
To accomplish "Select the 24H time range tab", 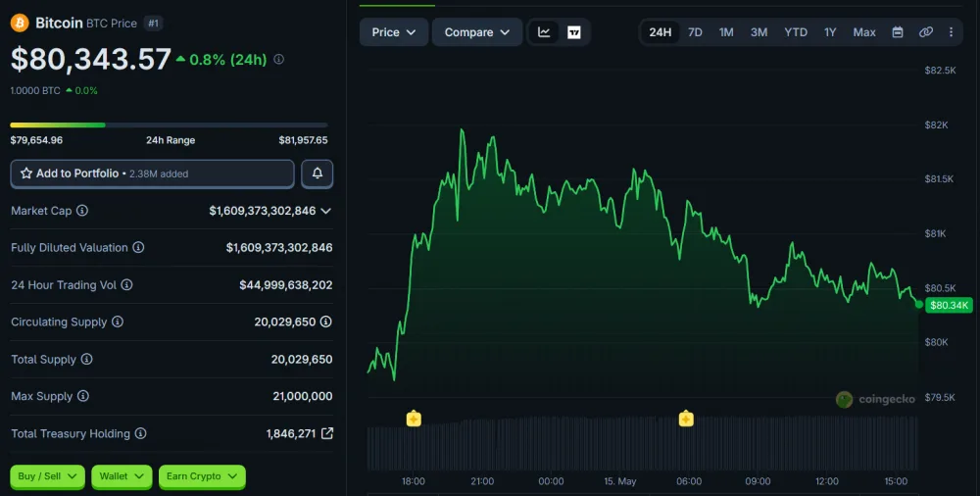I will [660, 32].
